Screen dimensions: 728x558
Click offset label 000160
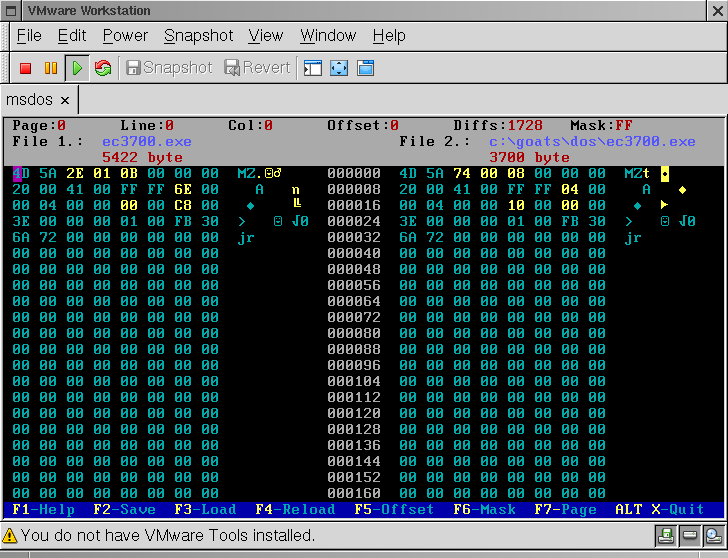pos(354,493)
